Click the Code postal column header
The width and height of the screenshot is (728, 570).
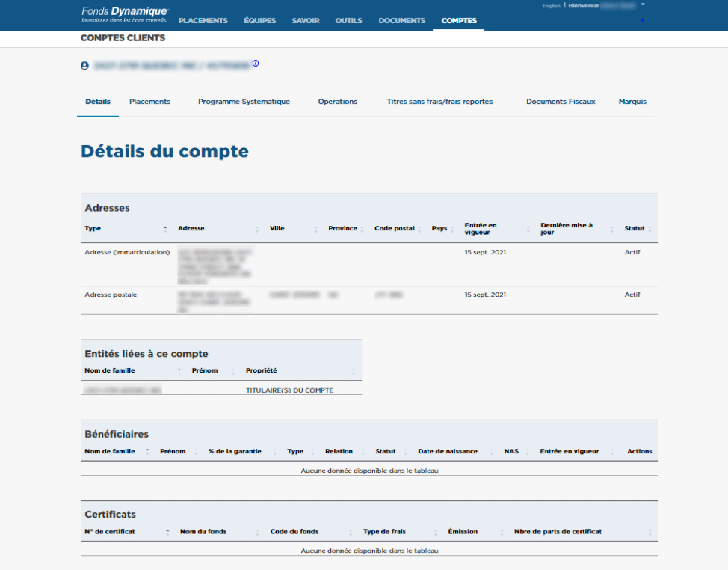(x=394, y=229)
